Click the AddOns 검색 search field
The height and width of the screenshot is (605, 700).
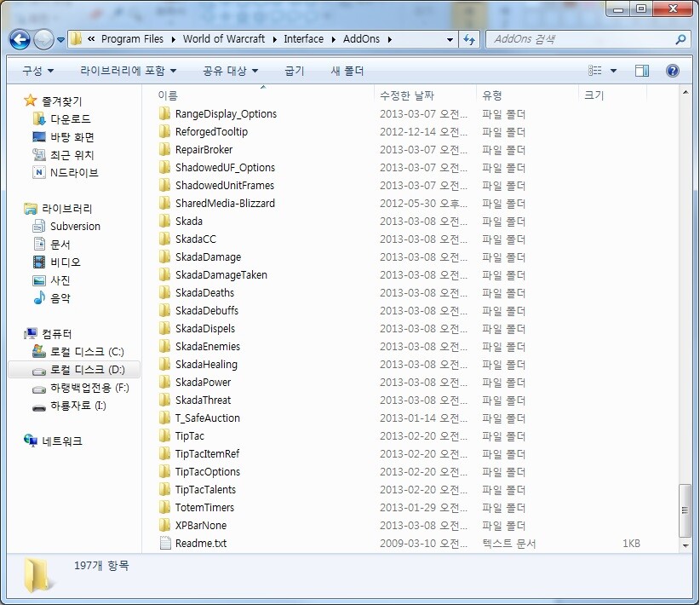579,39
